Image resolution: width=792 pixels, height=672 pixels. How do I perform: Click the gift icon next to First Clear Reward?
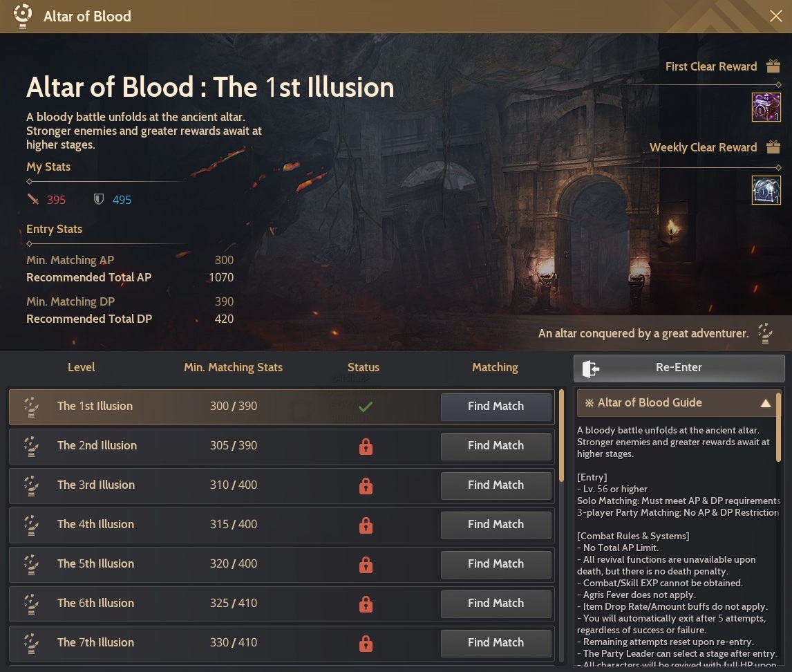tap(773, 66)
